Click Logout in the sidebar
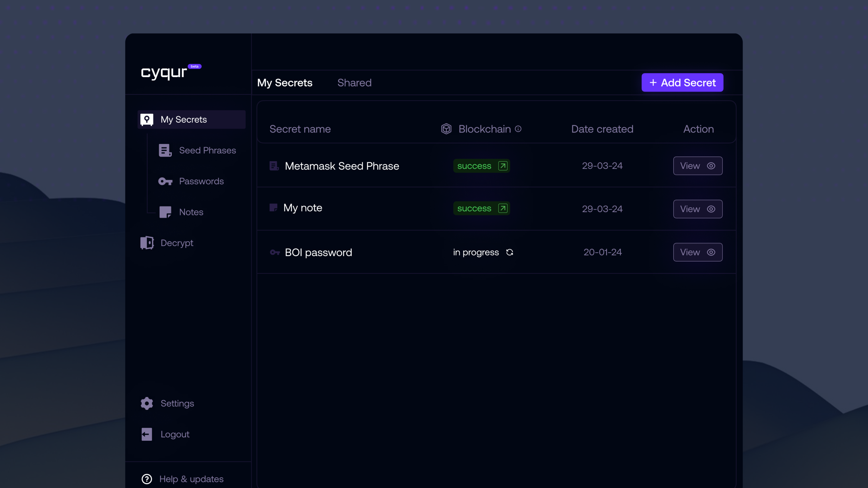The image size is (868, 488). [x=175, y=434]
